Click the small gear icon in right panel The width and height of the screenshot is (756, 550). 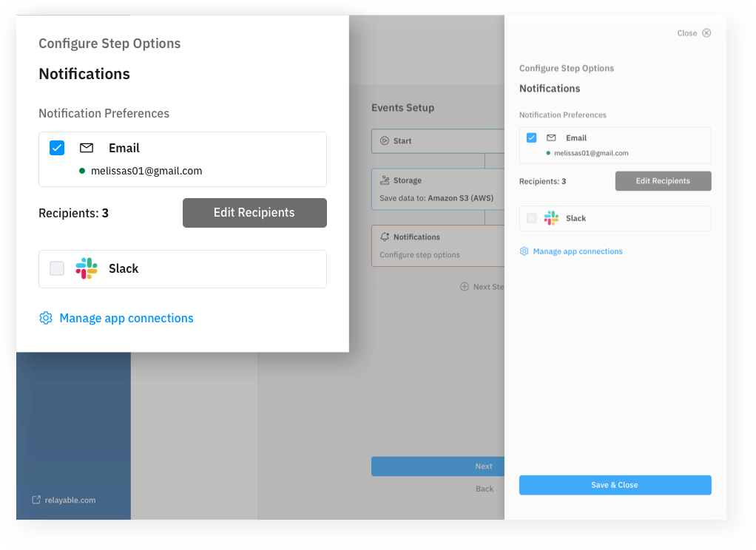(x=524, y=251)
